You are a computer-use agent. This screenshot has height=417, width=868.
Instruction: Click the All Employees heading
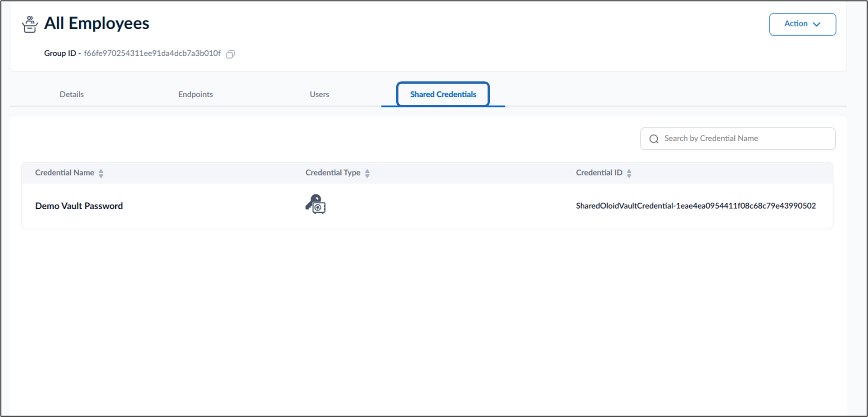tap(96, 23)
